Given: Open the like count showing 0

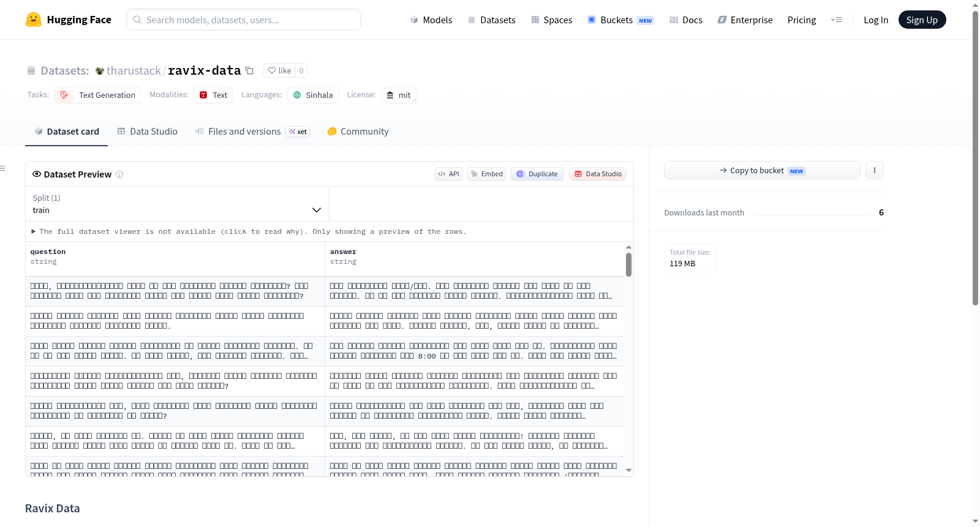Looking at the screenshot, I should pyautogui.click(x=301, y=70).
